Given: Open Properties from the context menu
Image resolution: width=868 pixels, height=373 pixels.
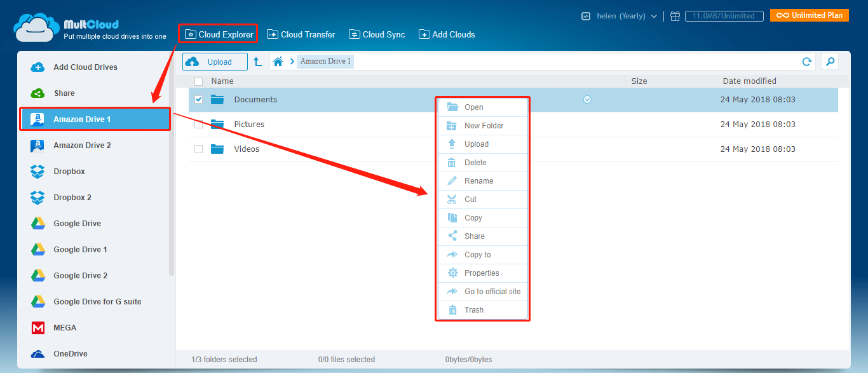Looking at the screenshot, I should (x=483, y=273).
